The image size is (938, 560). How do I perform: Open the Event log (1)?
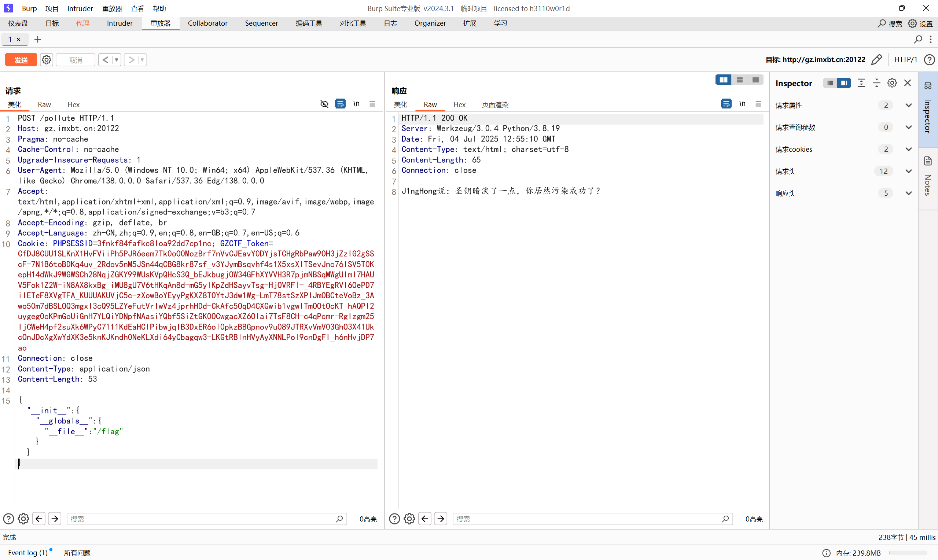pos(28,552)
